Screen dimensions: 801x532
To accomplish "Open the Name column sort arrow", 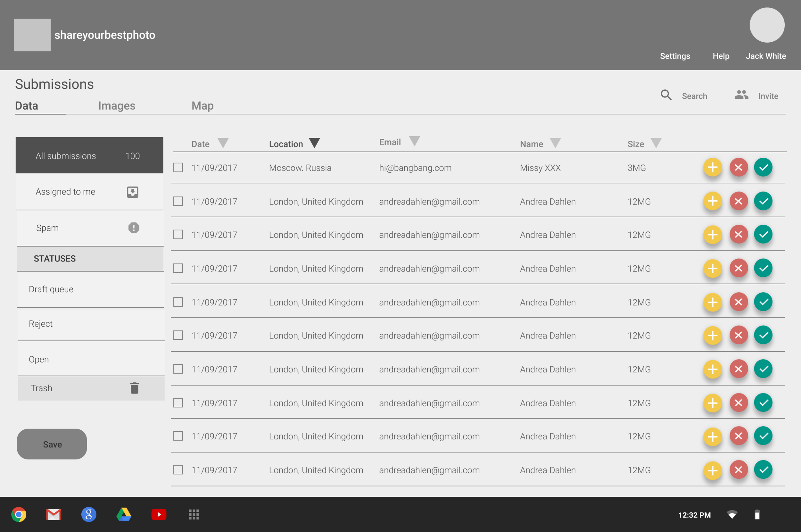I will tap(555, 143).
